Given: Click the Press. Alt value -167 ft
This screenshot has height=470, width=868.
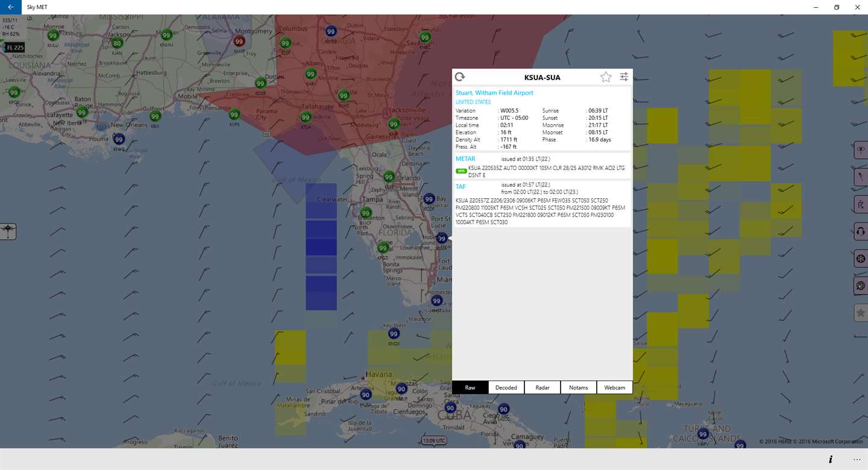Looking at the screenshot, I should point(508,147).
